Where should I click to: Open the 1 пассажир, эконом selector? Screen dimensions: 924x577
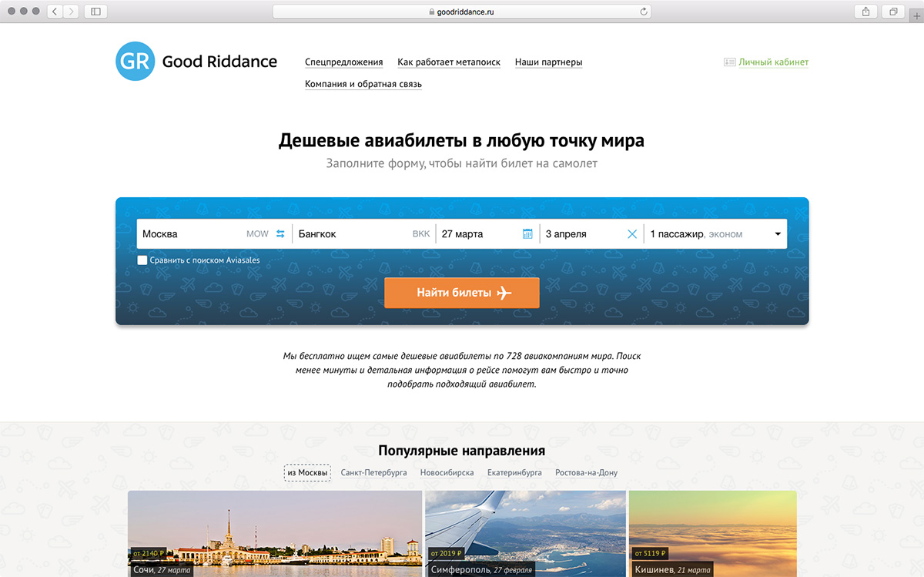tap(715, 234)
